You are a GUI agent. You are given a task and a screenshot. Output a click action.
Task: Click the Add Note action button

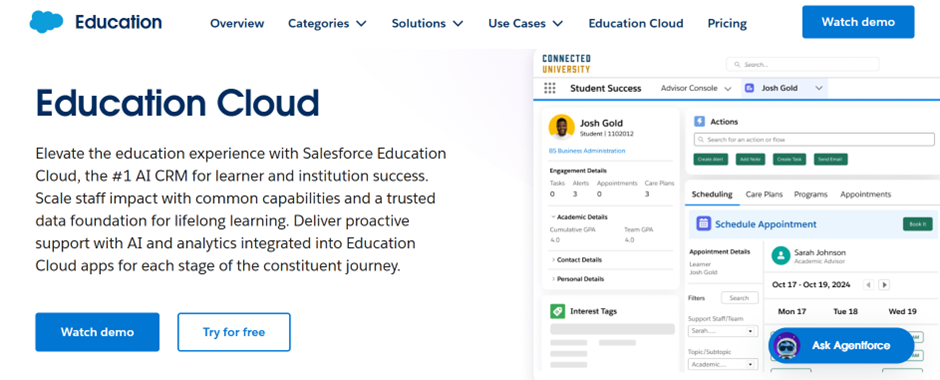pos(750,159)
